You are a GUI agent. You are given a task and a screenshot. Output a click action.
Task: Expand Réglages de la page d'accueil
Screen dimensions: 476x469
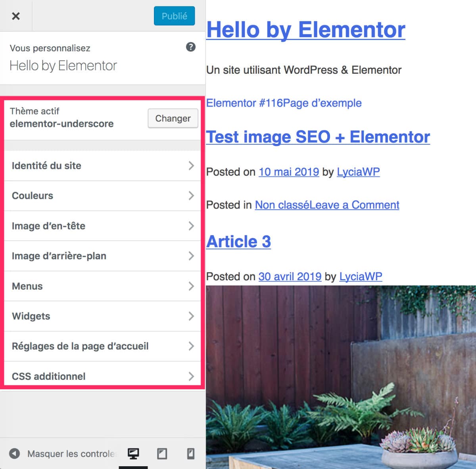pyautogui.click(x=102, y=346)
